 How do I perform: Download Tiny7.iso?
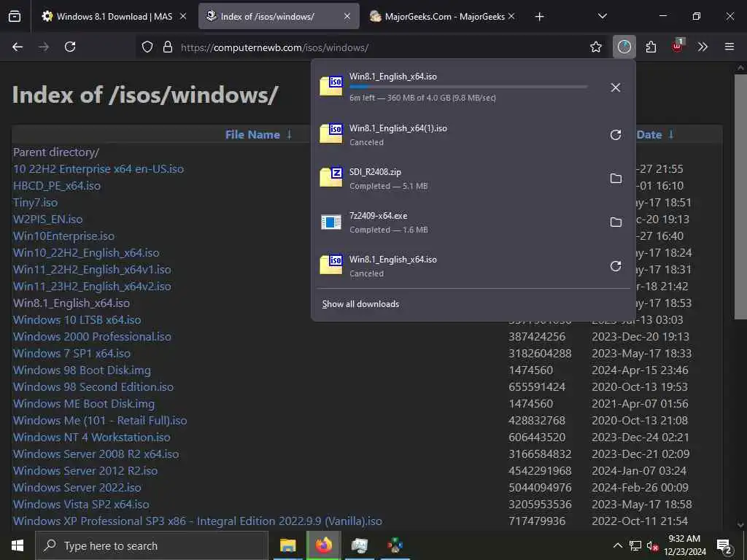35,203
